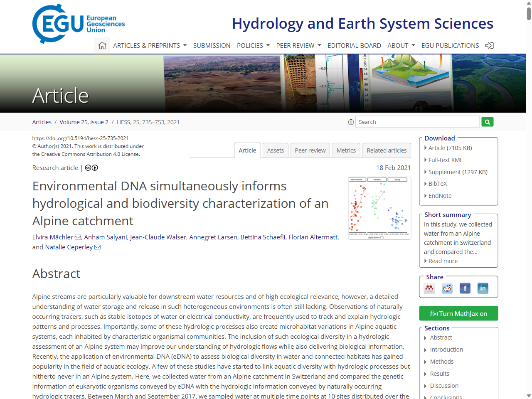Open author Elvira Mächler link
Image resolution: width=532 pixels, height=399 pixels.
53,237
